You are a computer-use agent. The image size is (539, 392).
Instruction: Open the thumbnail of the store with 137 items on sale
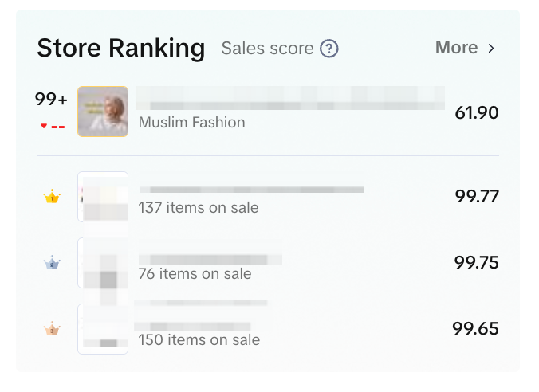(103, 197)
